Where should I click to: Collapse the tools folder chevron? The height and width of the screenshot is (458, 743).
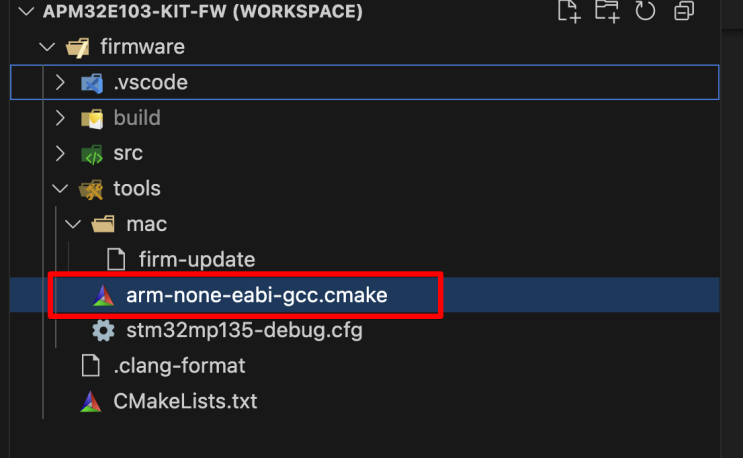point(61,189)
